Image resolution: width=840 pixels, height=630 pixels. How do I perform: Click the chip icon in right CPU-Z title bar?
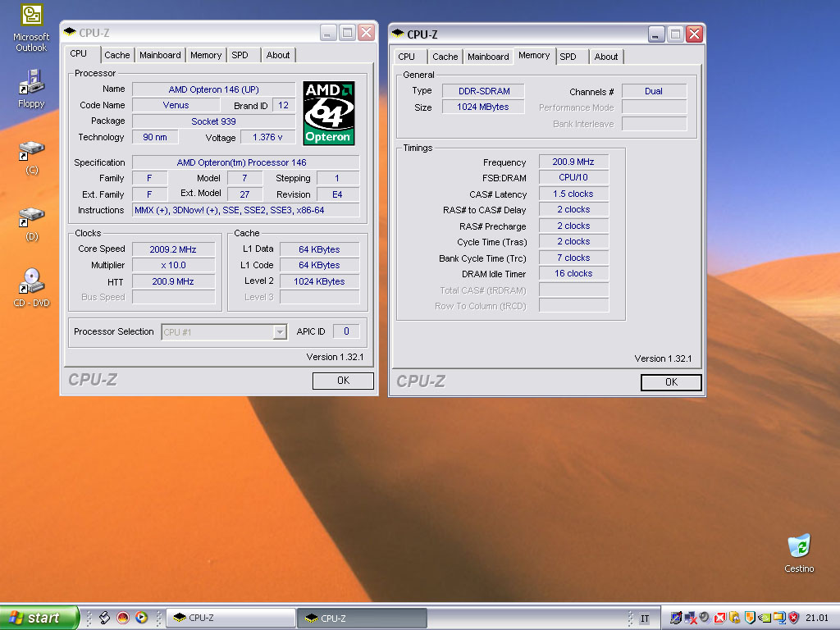click(x=398, y=34)
